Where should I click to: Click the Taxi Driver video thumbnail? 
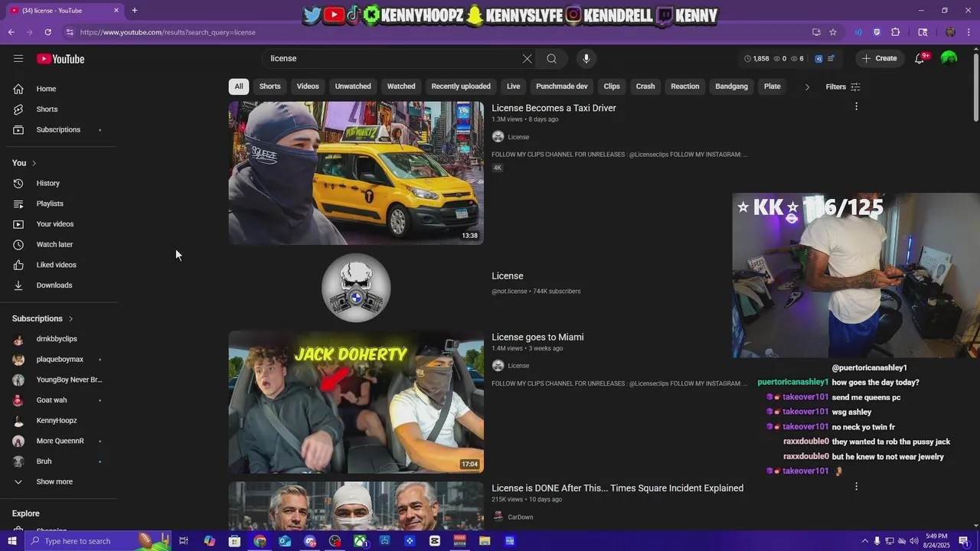[x=356, y=173]
